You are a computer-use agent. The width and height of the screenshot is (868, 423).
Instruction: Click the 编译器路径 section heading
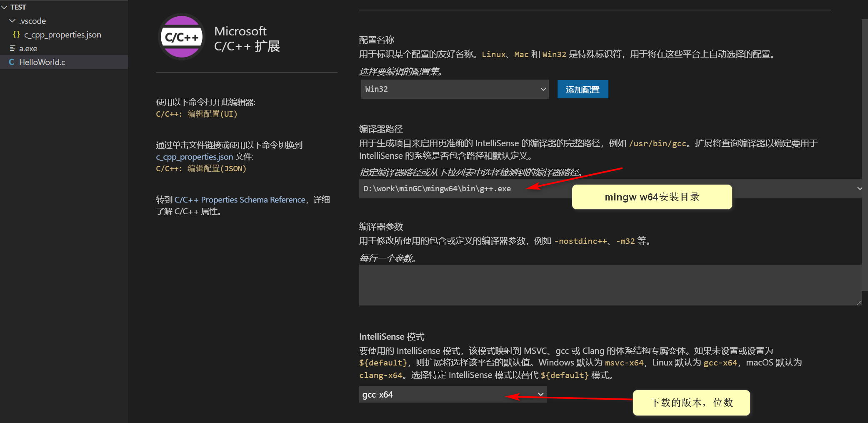coord(381,129)
